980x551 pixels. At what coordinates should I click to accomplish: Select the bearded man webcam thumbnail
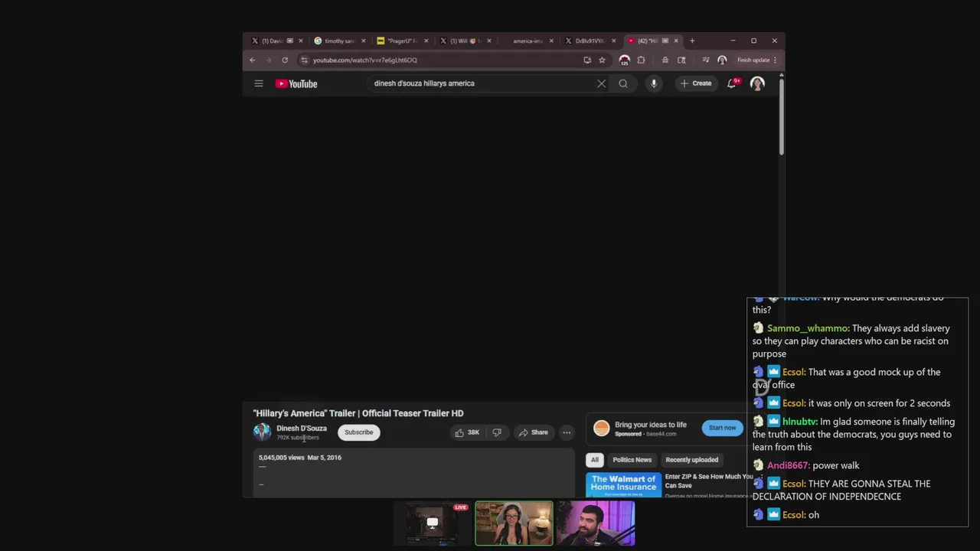596,523
